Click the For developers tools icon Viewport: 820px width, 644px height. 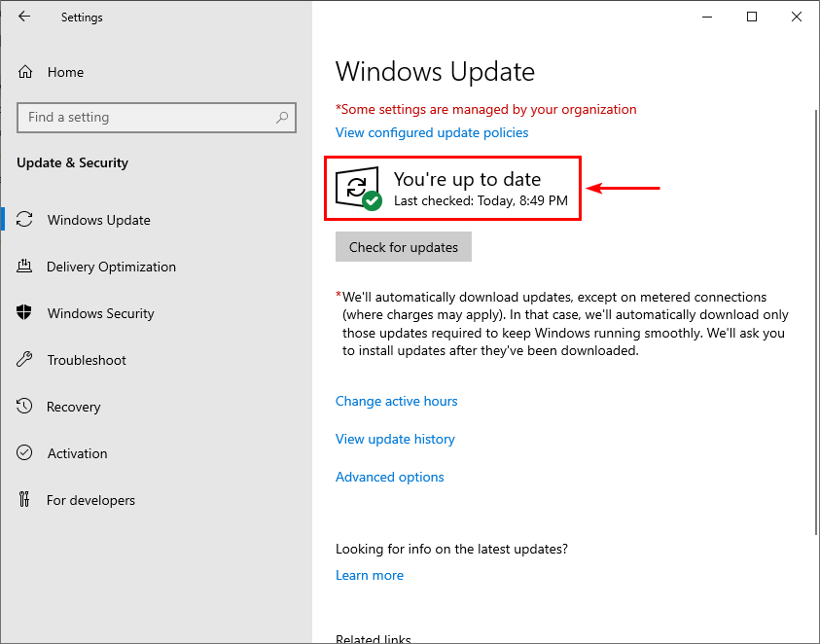pyautogui.click(x=24, y=500)
